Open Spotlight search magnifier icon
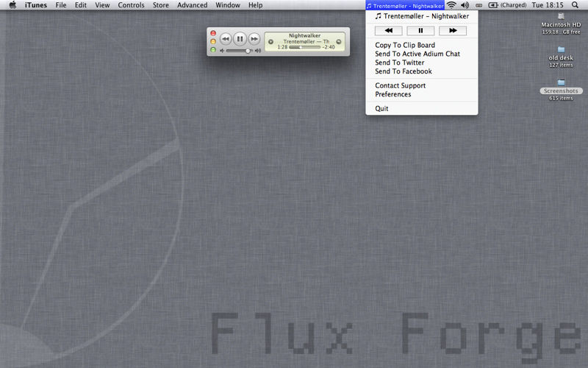The image size is (588, 368). point(575,5)
